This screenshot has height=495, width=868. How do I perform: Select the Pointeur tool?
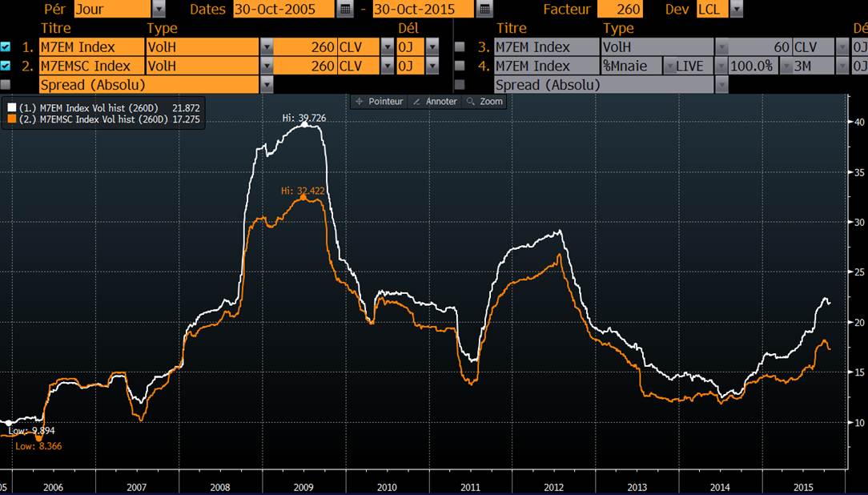tap(380, 102)
